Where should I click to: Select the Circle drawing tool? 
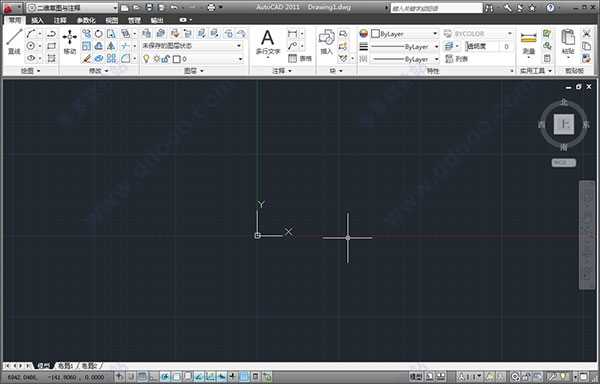click(x=31, y=46)
